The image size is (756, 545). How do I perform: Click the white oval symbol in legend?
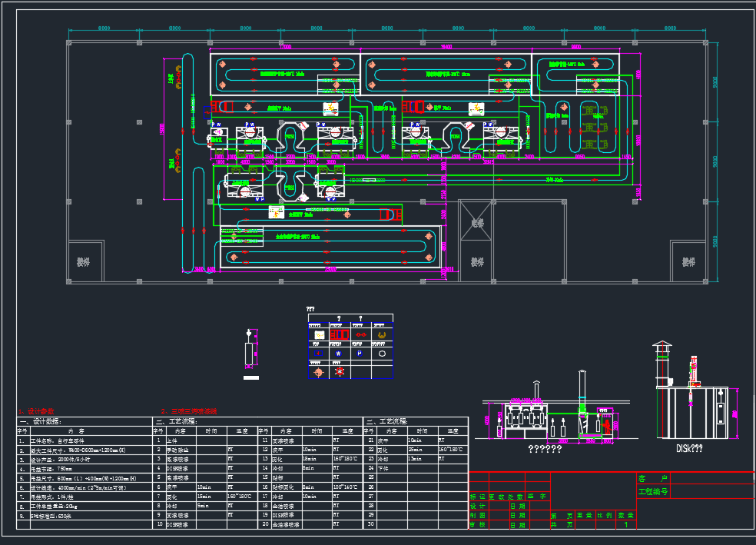[x=382, y=354]
